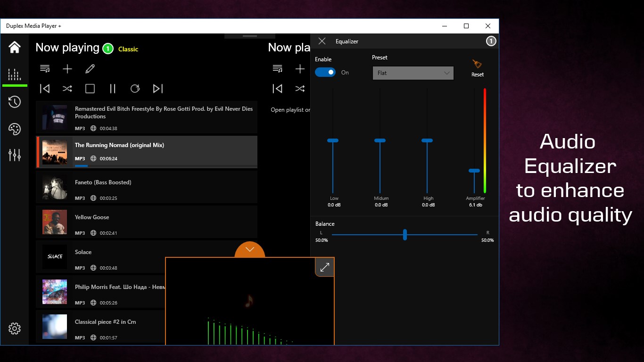Select the Remastered Evil Bitch Freestyle thumbnail
This screenshot has height=362, width=644.
(55, 117)
